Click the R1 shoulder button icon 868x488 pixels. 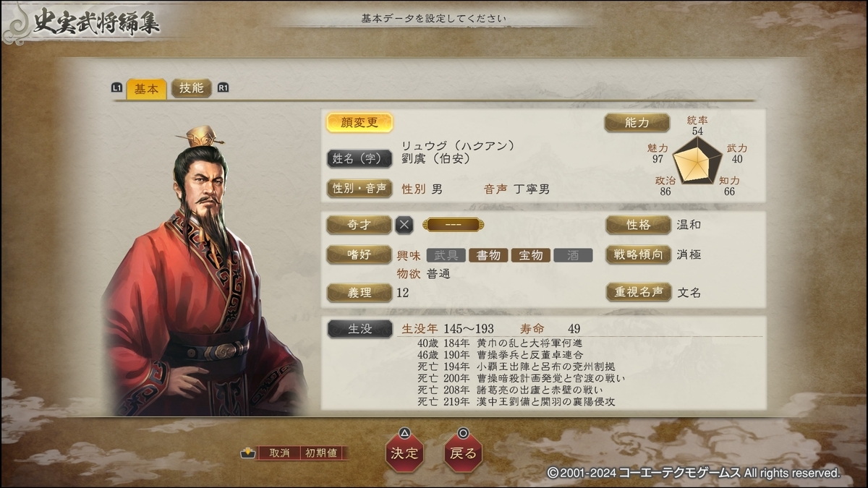pyautogui.click(x=223, y=88)
